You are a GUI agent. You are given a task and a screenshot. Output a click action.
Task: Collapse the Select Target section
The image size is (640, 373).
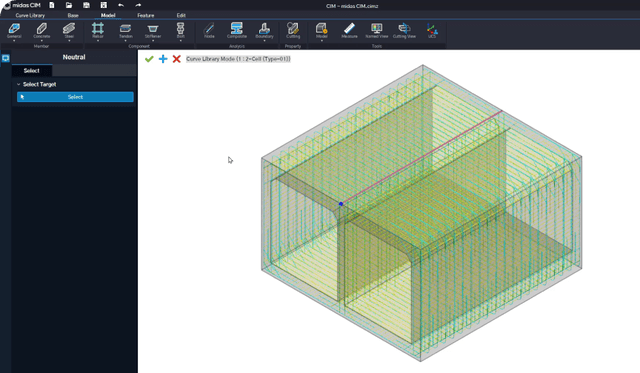click(x=18, y=84)
